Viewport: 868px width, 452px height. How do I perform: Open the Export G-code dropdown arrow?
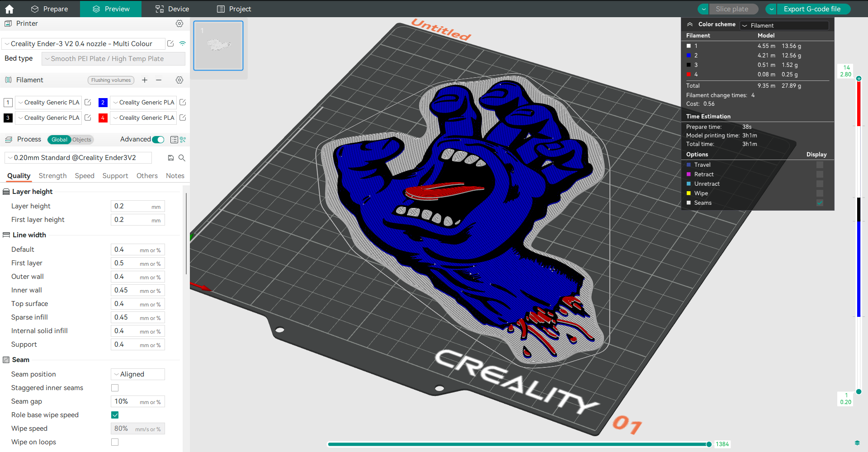[772, 9]
